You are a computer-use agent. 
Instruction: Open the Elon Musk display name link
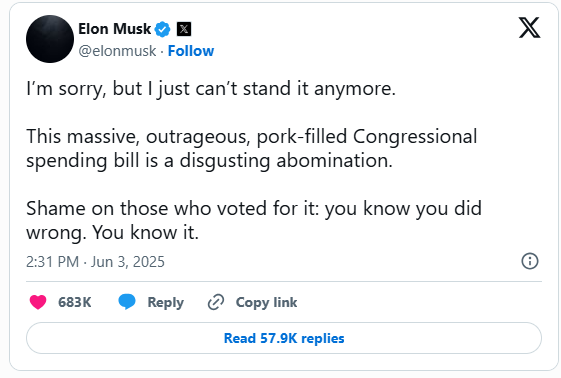[114, 29]
